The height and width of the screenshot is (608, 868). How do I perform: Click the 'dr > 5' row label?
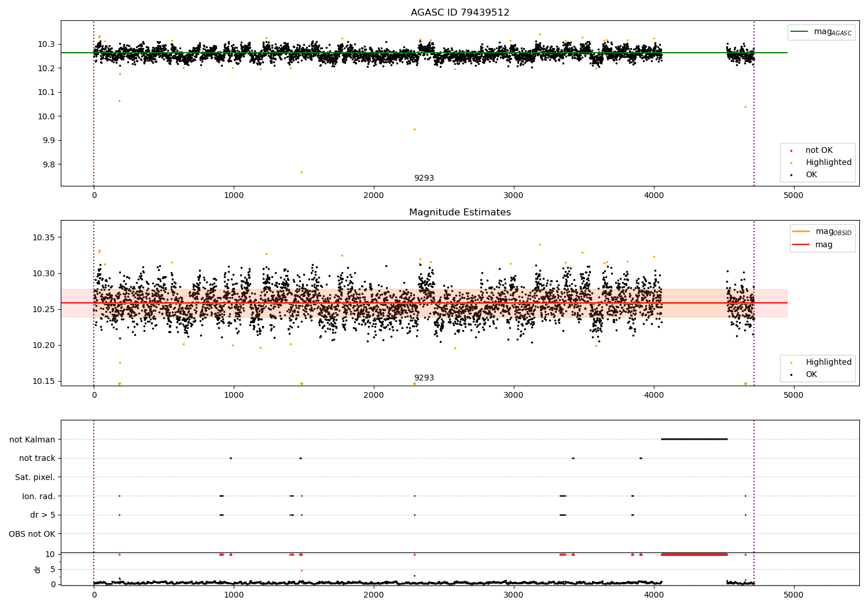pos(43,515)
